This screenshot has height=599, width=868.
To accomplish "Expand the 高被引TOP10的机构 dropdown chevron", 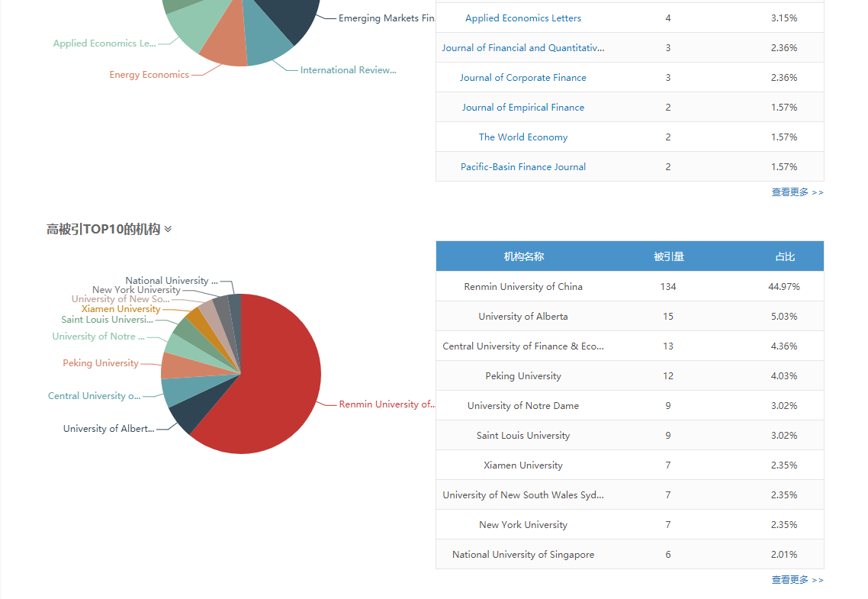I will point(168,229).
